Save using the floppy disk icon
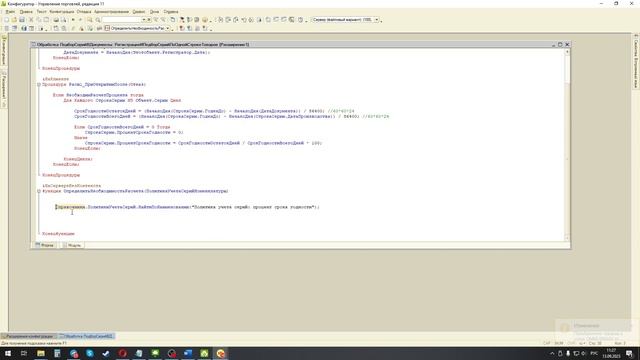This screenshot has width=640, height=360. coord(22,20)
